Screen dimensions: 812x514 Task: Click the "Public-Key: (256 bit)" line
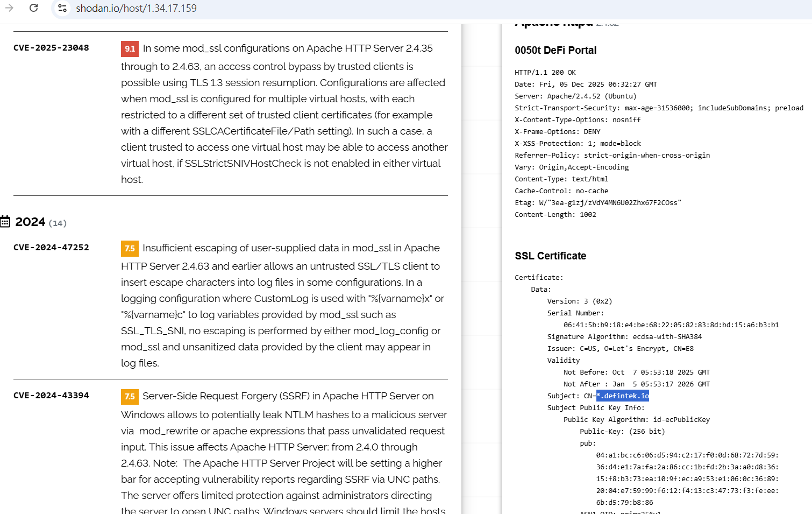tap(622, 432)
